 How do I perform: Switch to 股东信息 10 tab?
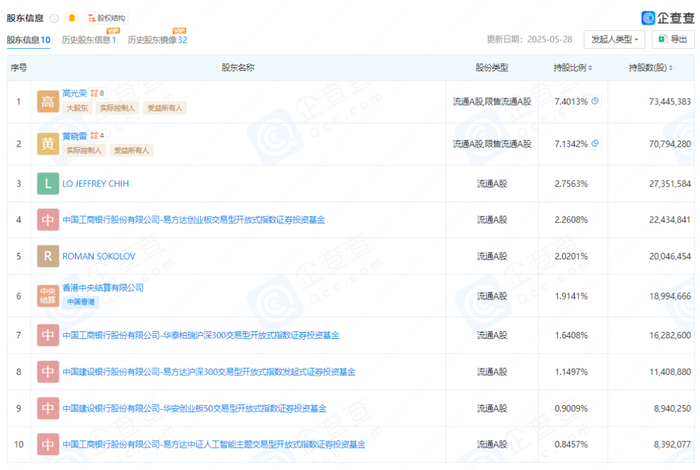pos(28,40)
